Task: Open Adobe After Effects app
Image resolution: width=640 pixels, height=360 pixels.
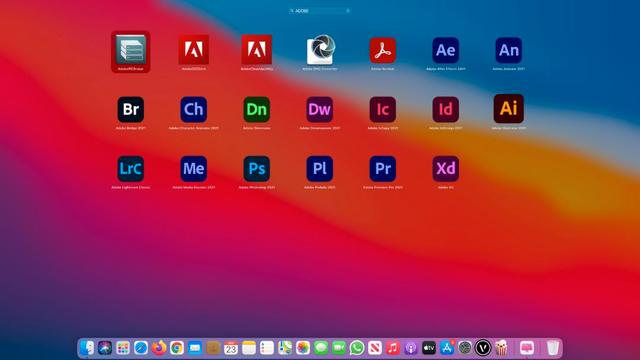Action: click(445, 50)
